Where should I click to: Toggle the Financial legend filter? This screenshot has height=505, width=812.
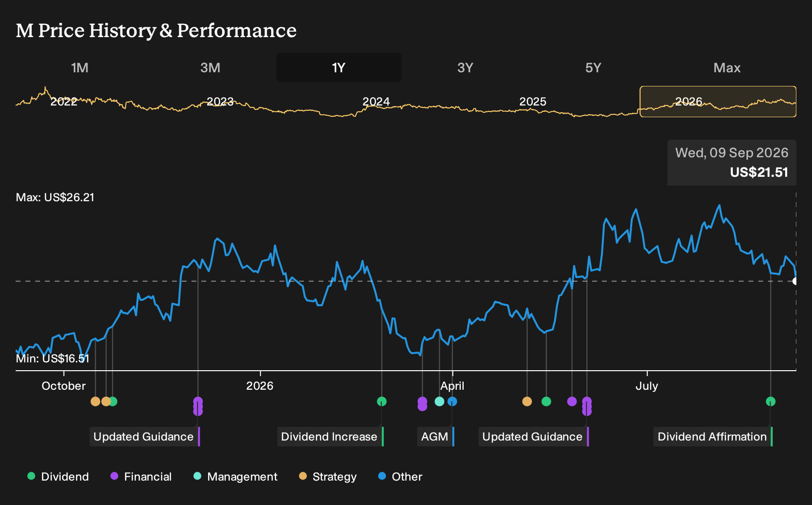coord(141,477)
